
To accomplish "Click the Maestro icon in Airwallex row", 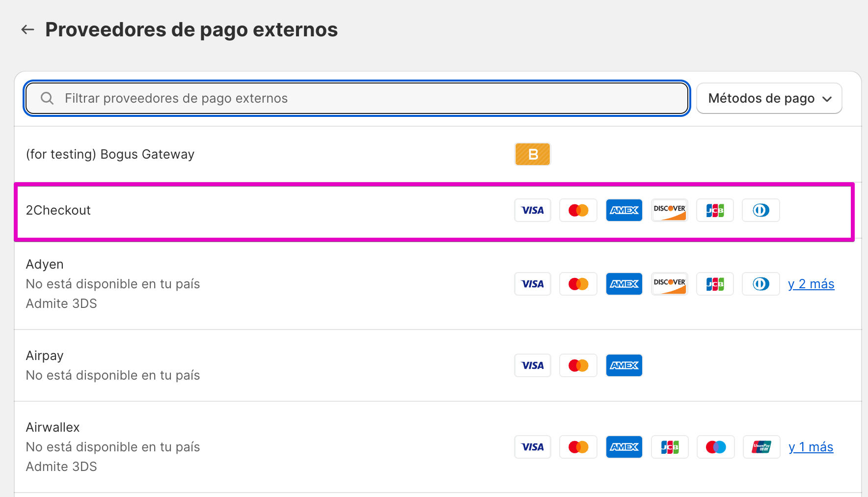I will click(x=716, y=447).
